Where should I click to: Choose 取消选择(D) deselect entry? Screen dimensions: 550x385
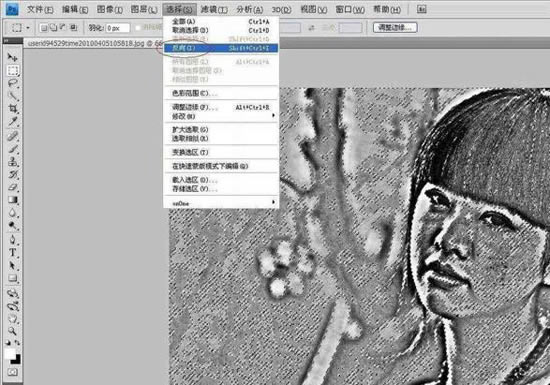coord(221,30)
